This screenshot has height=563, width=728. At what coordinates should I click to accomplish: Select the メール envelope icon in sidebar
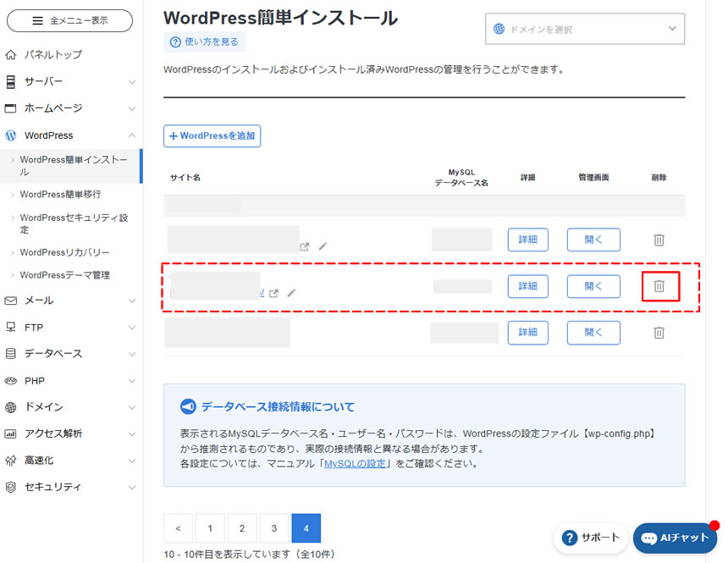tap(12, 300)
